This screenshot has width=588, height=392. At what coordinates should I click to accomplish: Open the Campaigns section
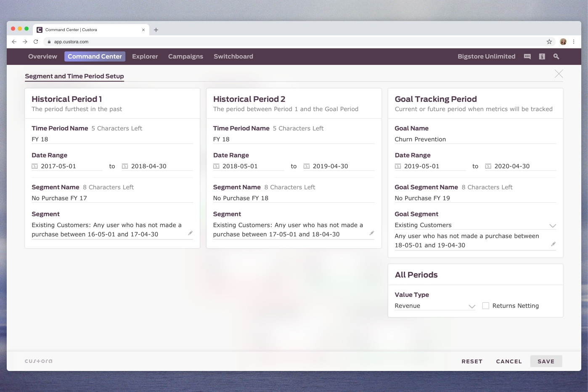pos(185,56)
